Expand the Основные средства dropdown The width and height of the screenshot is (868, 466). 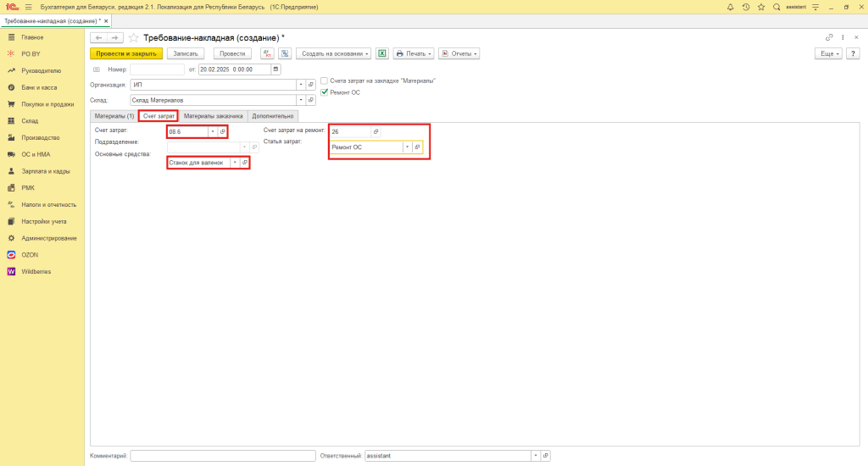(235, 163)
